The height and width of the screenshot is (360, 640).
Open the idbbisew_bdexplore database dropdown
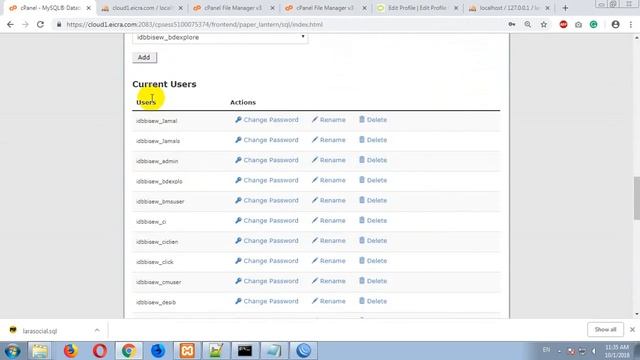[220, 38]
